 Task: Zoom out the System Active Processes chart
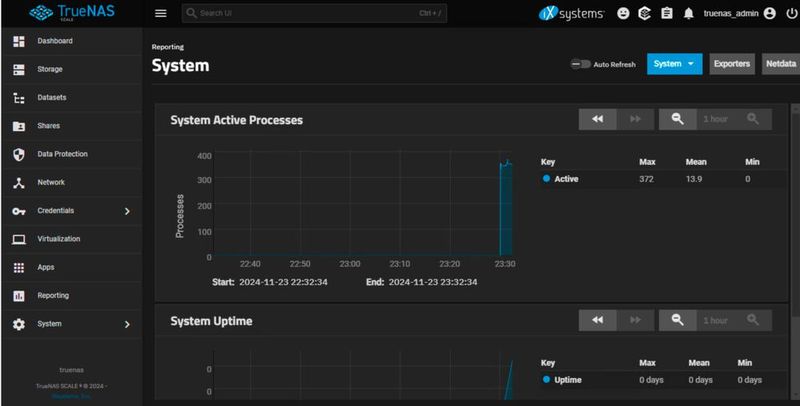click(677, 119)
